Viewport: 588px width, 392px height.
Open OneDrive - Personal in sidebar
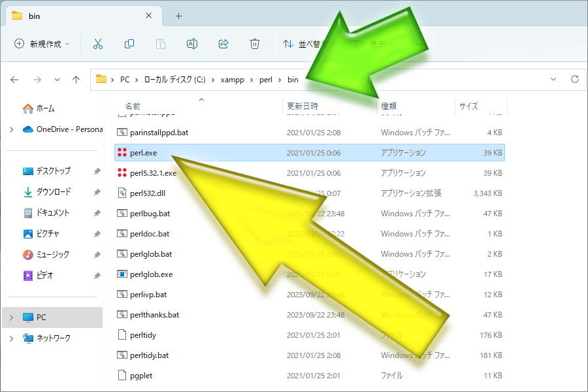(x=63, y=129)
